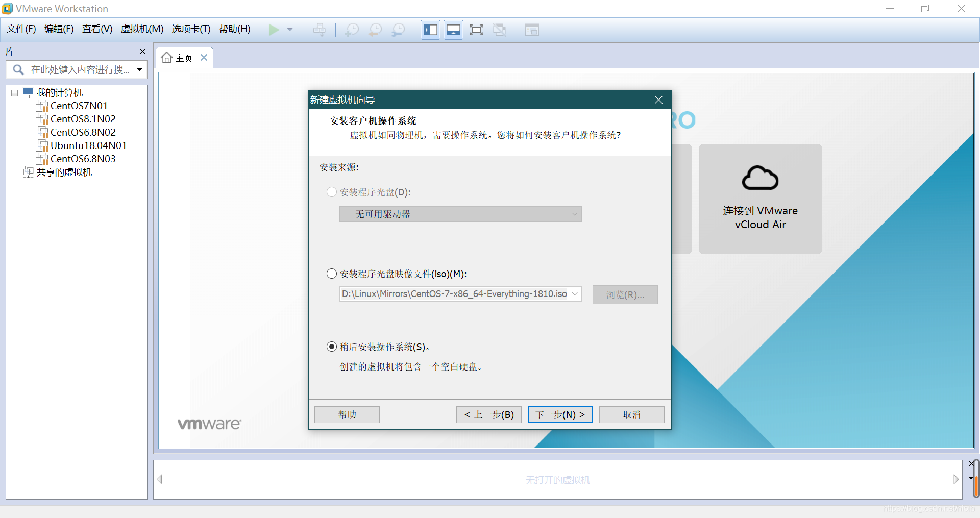Click the Unity mode toolbar icon
980x518 pixels.
[x=499, y=30]
